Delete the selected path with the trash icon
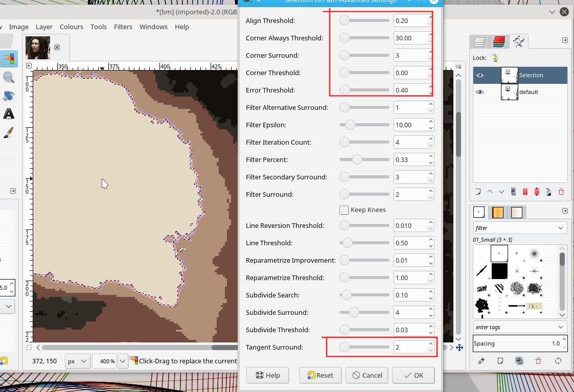Screen dimensions: 574x392 tap(561, 192)
